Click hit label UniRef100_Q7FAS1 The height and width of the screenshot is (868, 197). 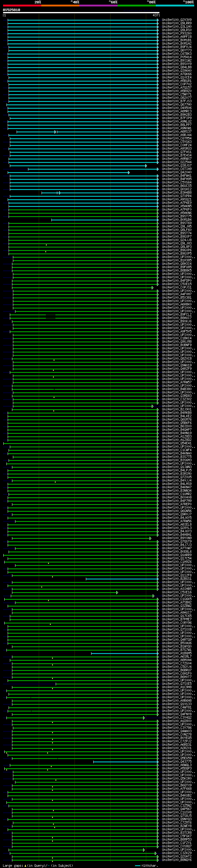click(177, 152)
